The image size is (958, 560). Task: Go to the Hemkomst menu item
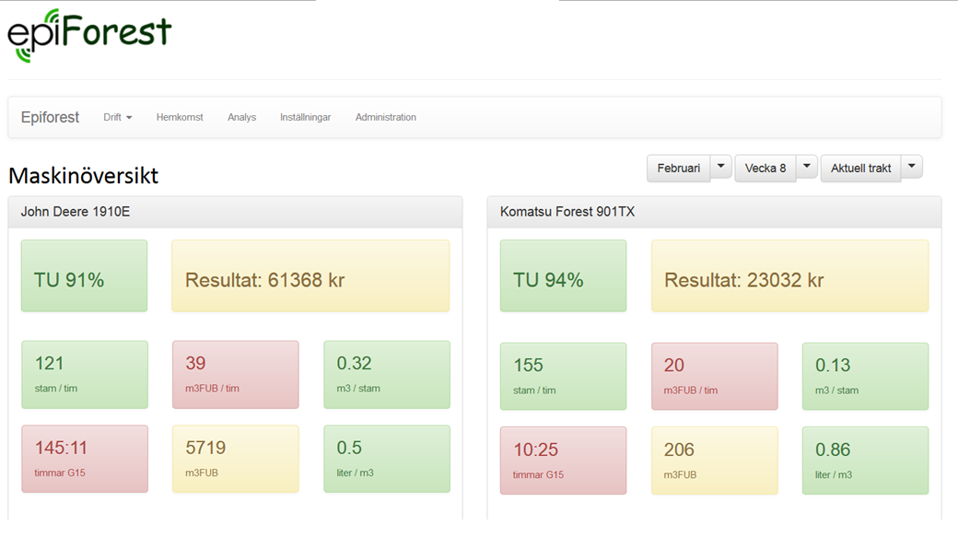coord(180,117)
